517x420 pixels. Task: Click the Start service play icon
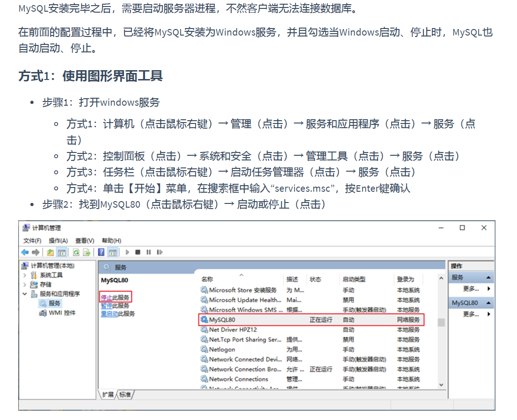(x=127, y=252)
